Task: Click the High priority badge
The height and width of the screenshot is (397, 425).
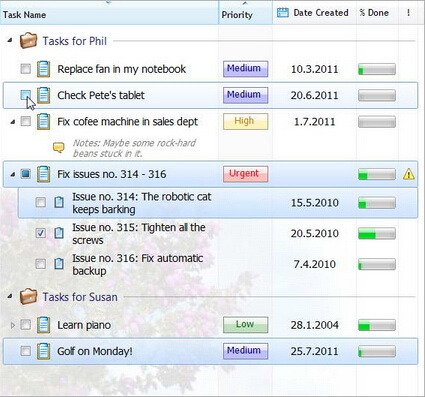Action: (x=245, y=121)
